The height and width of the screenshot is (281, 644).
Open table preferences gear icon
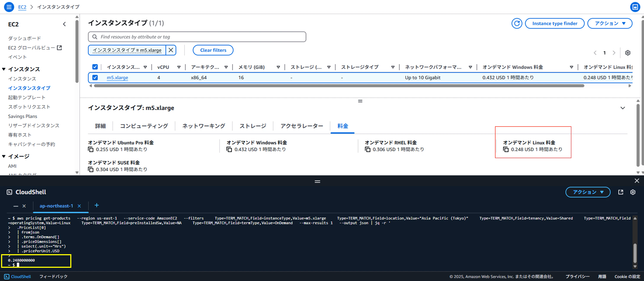click(x=628, y=53)
